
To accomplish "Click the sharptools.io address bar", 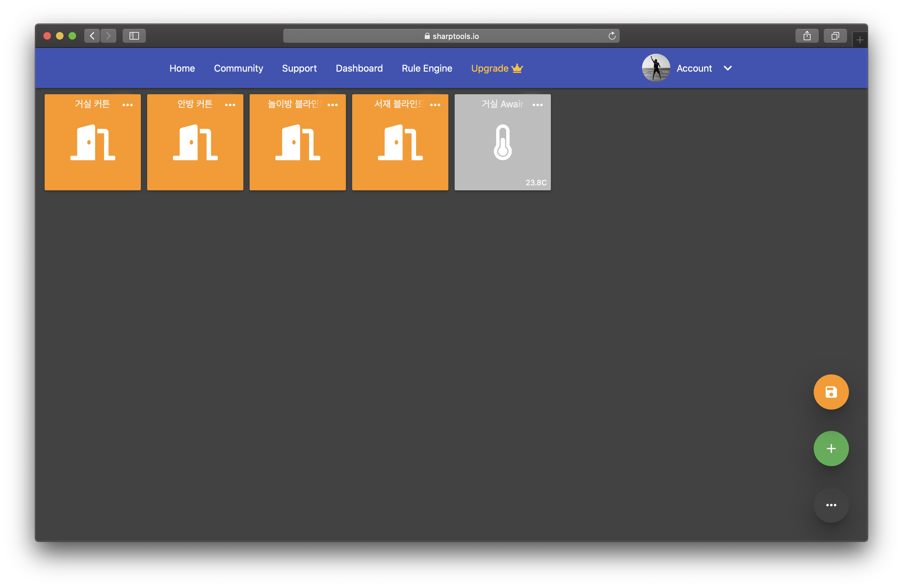I will coord(451,36).
